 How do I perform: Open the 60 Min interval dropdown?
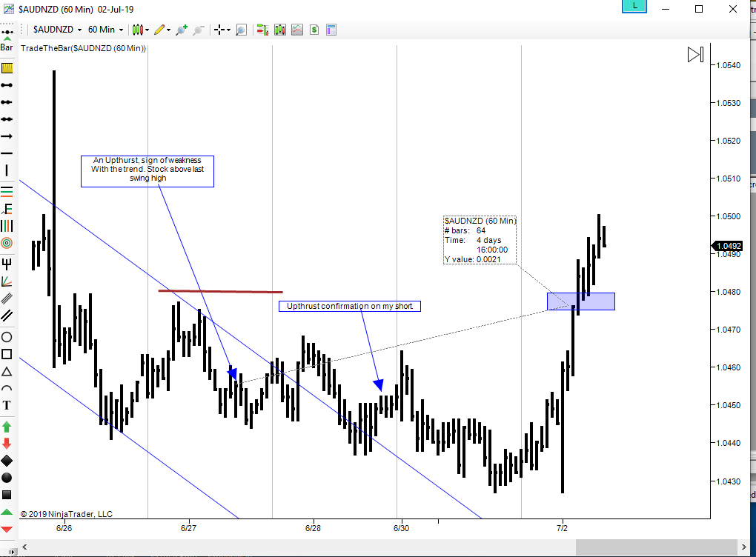(105, 30)
